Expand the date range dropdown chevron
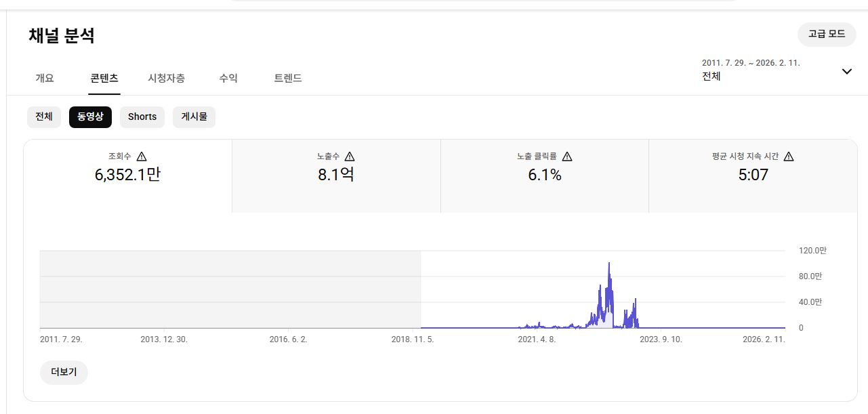868x414 pixels. (x=846, y=72)
